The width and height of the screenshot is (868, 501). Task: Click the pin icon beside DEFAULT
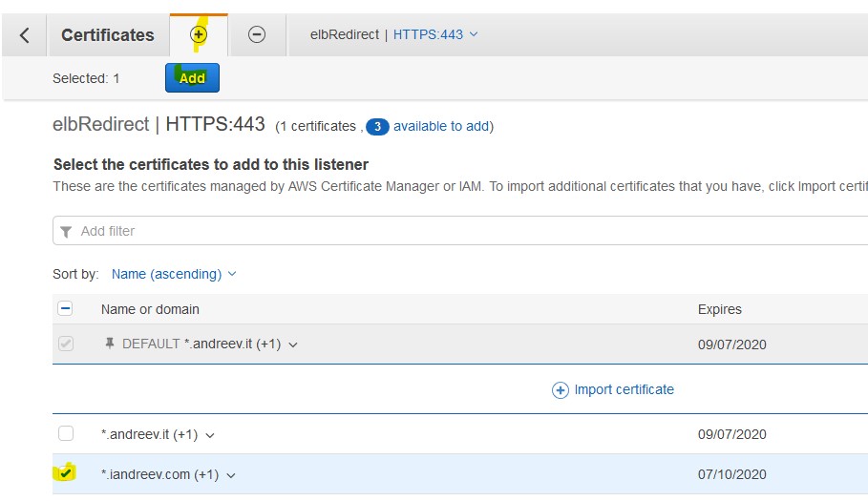coord(110,344)
